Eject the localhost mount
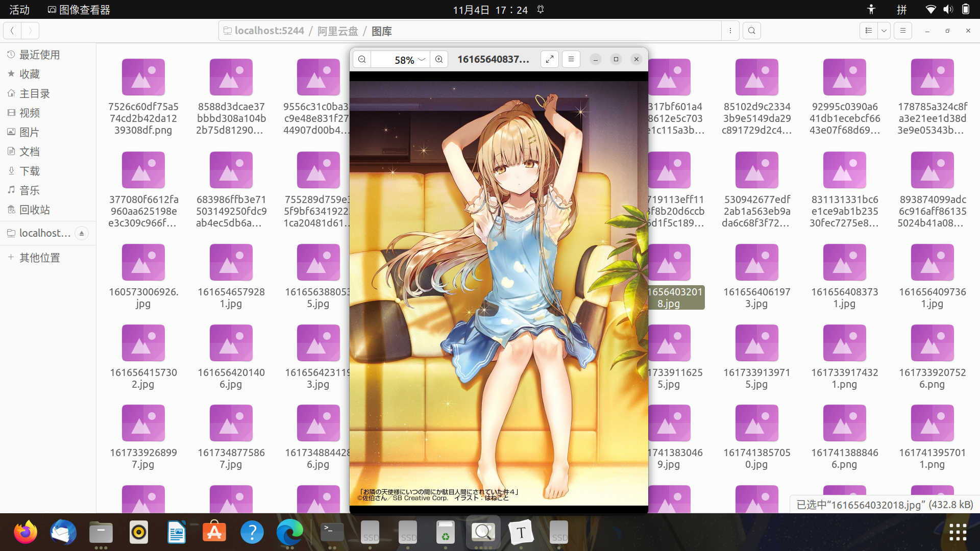 82,233
